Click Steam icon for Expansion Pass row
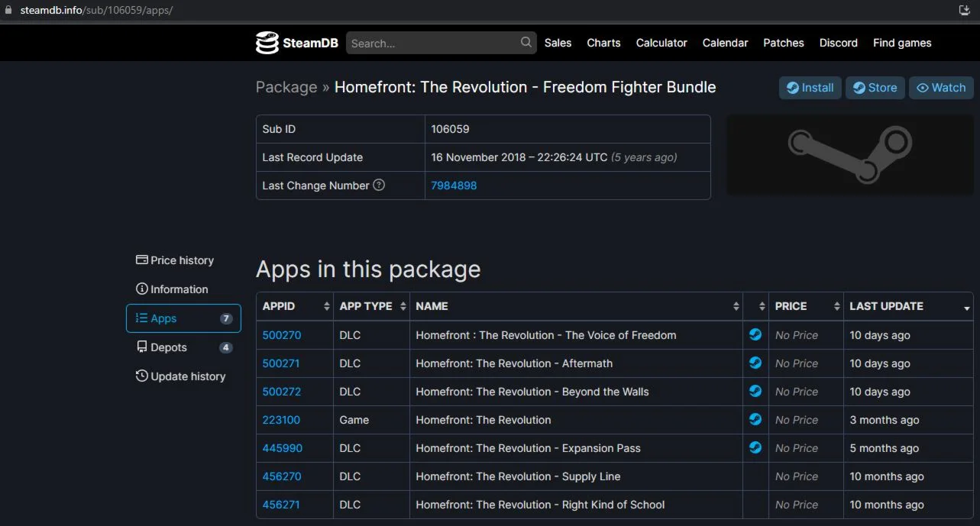The height and width of the screenshot is (526, 980). coord(755,447)
